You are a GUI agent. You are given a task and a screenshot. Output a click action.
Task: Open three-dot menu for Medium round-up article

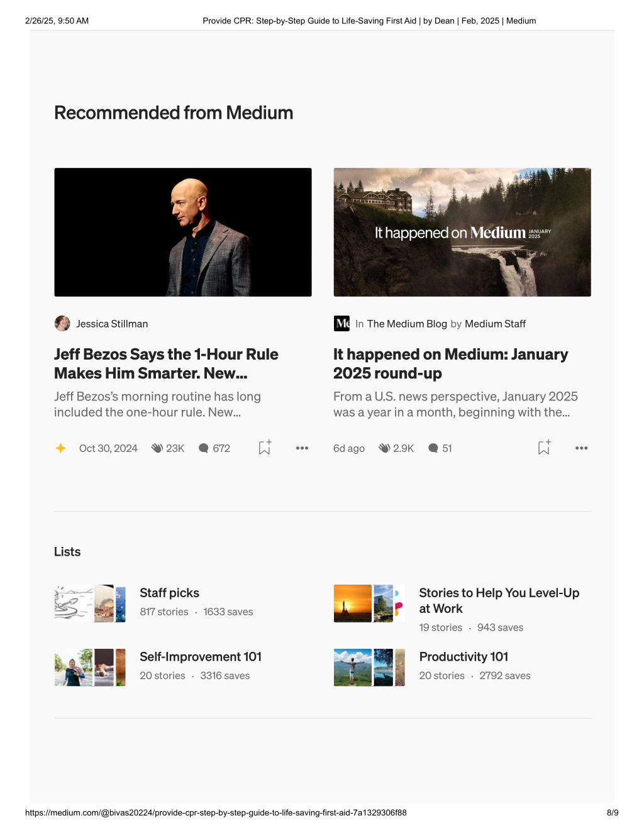(x=581, y=448)
